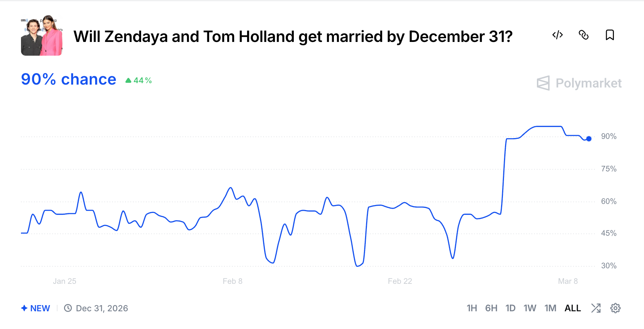
Task: Select the ALL time range
Action: [573, 308]
